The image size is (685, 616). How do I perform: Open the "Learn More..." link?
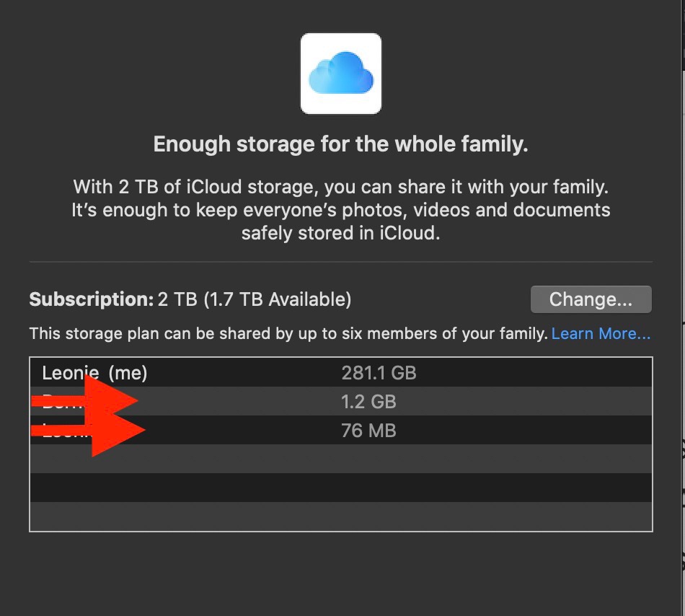[x=601, y=334]
